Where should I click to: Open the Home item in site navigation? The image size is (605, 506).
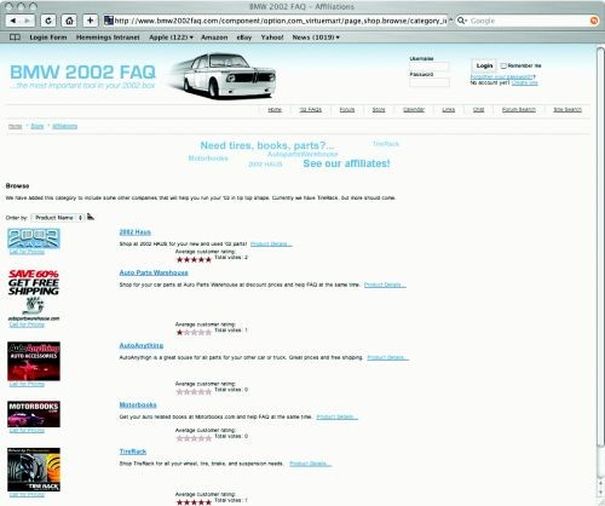[275, 110]
